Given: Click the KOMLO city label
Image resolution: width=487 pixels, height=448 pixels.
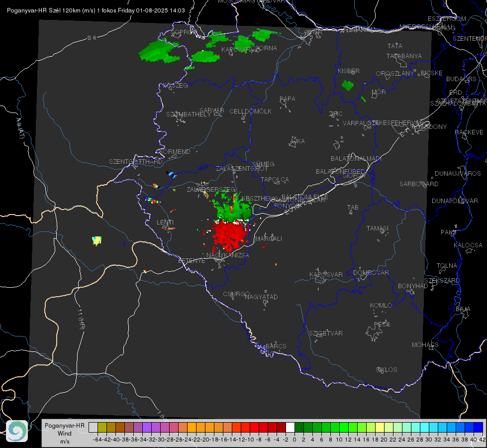Looking at the screenshot, I should [x=381, y=305].
